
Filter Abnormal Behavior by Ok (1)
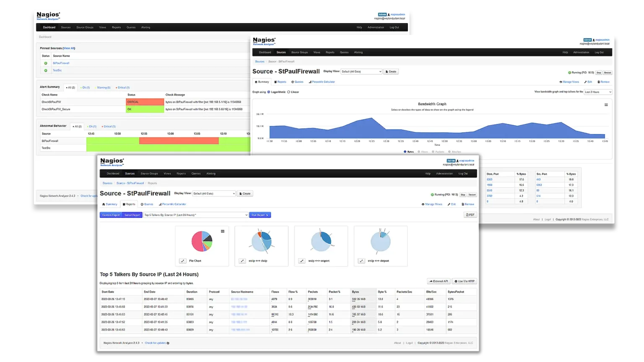click(x=92, y=126)
